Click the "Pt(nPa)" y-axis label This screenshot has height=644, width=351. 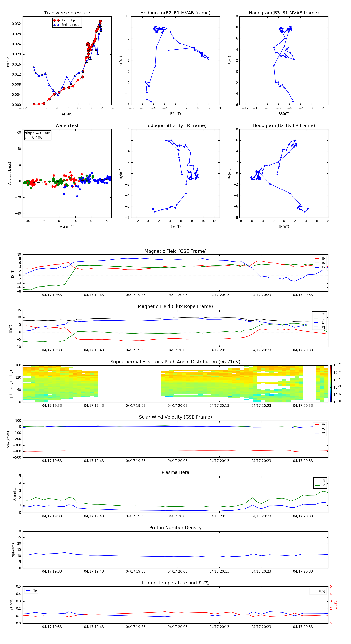(8, 61)
